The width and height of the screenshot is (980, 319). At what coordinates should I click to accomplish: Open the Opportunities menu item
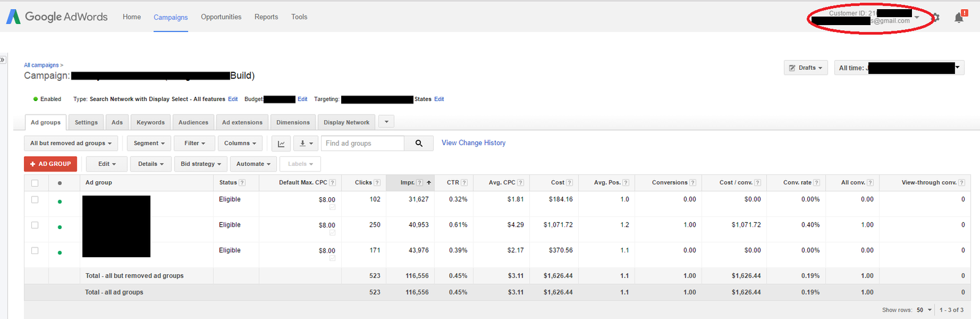coord(221,17)
